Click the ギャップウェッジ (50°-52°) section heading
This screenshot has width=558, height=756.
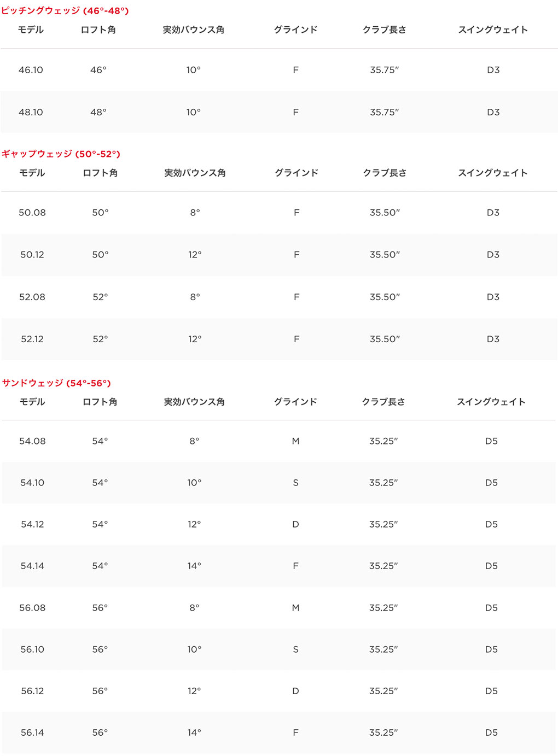(61, 154)
